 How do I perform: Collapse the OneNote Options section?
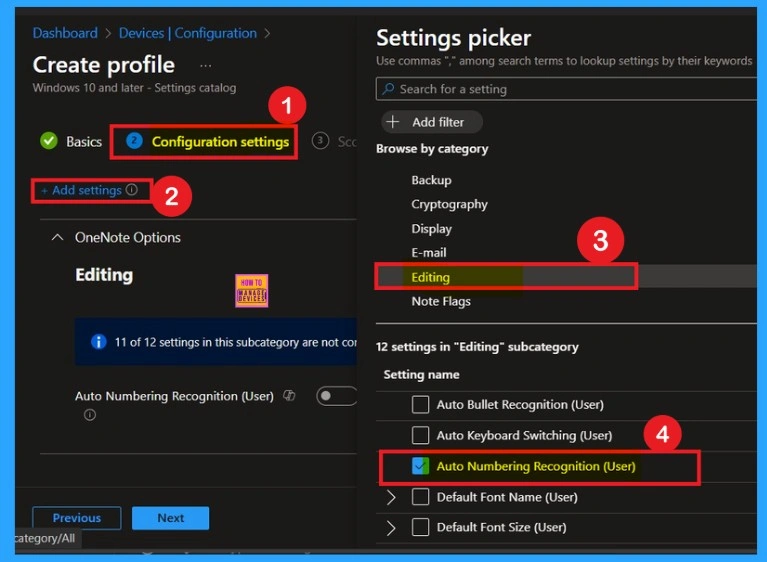57,237
